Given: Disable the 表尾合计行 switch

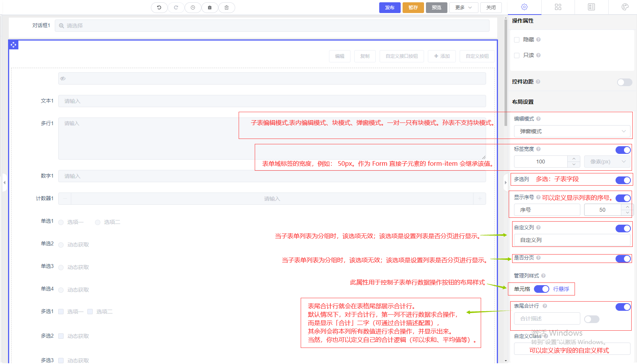Looking at the screenshot, I should coord(623,307).
